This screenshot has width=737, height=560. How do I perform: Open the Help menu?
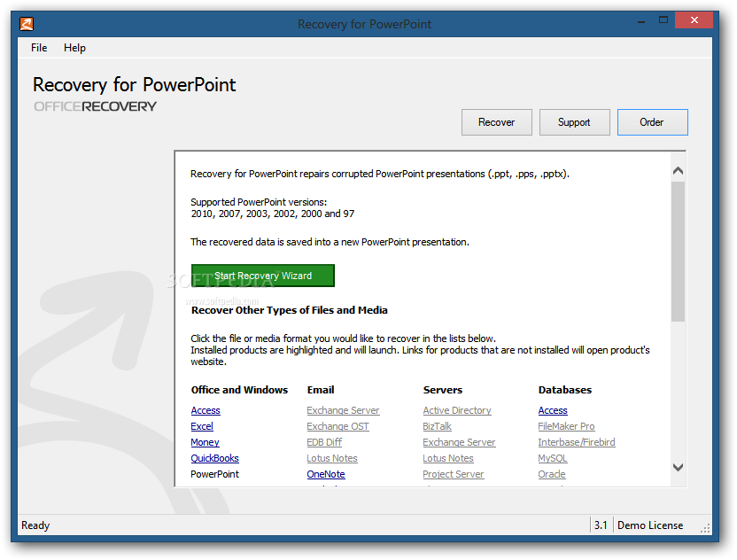click(74, 48)
